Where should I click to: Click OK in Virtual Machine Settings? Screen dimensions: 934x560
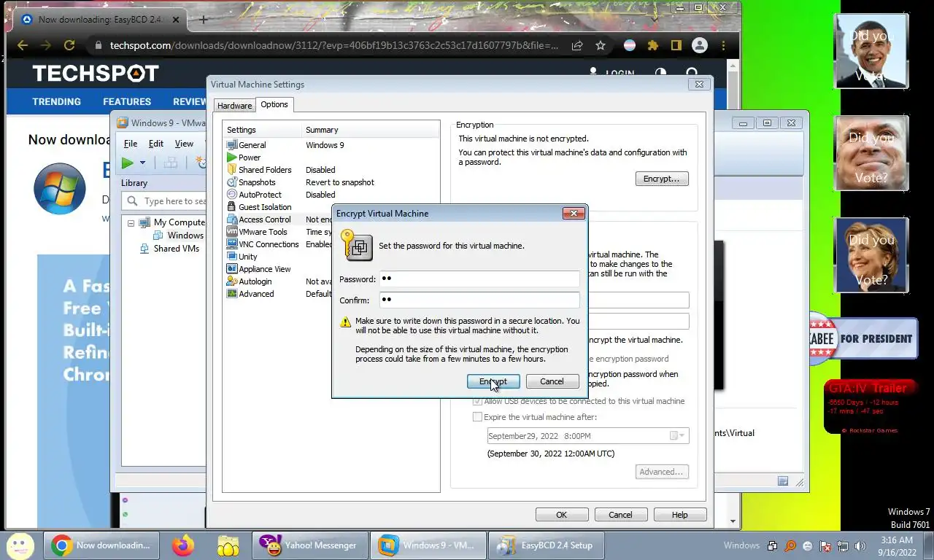[561, 515]
